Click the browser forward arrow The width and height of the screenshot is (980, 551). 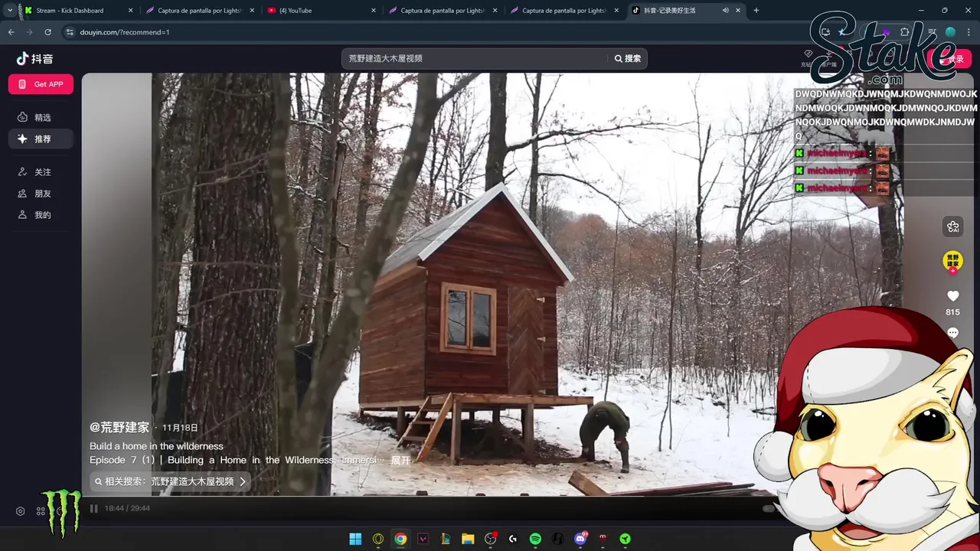click(x=30, y=32)
